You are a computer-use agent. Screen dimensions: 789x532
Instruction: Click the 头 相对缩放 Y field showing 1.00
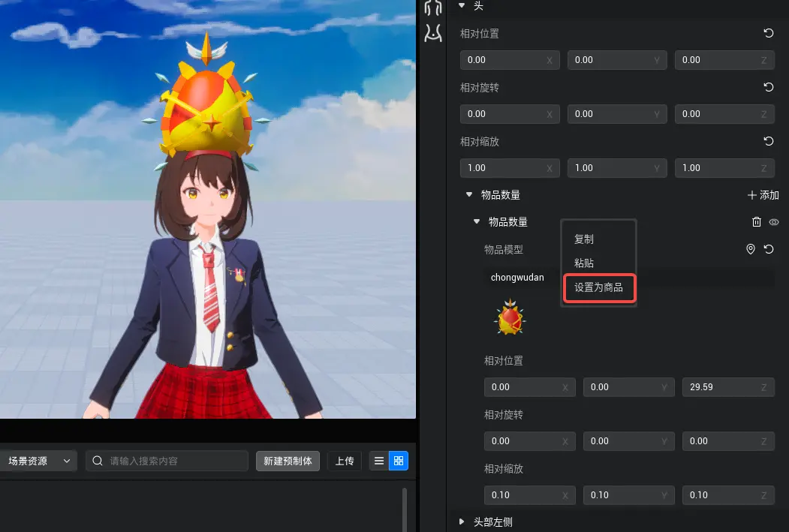[617, 167]
